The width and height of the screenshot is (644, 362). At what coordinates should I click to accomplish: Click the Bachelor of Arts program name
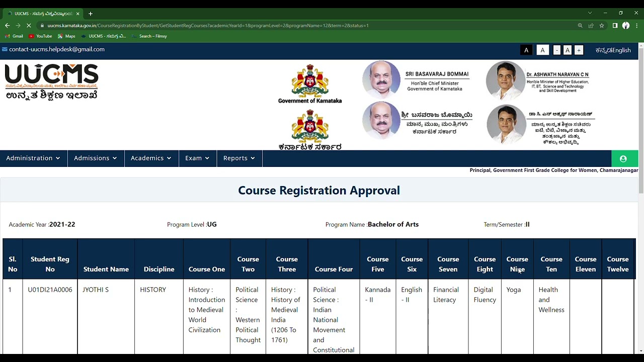coord(393,224)
